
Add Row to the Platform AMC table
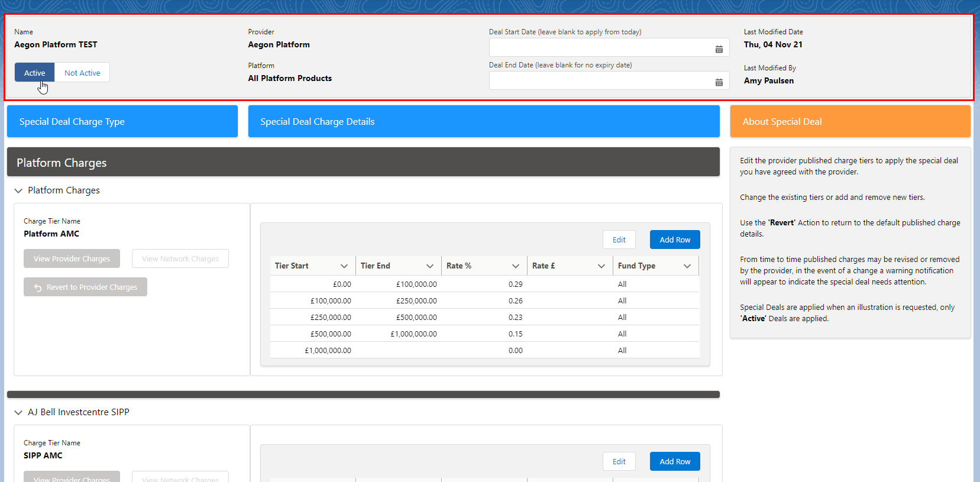(675, 240)
